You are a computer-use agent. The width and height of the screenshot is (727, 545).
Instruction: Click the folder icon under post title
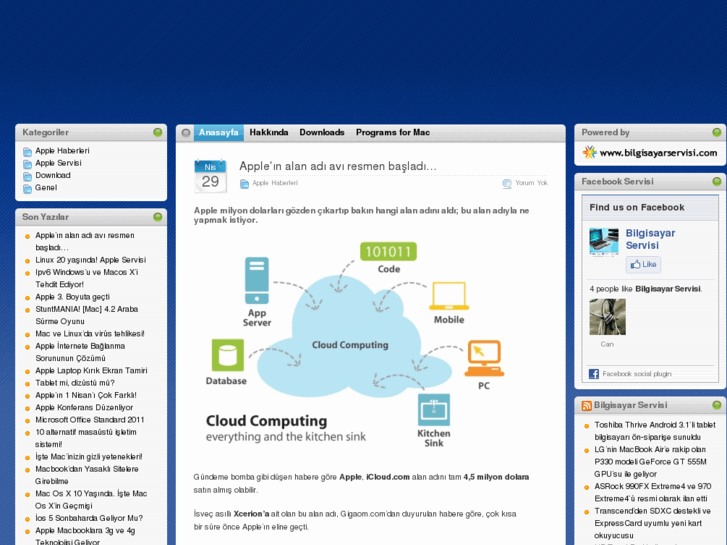click(244, 184)
